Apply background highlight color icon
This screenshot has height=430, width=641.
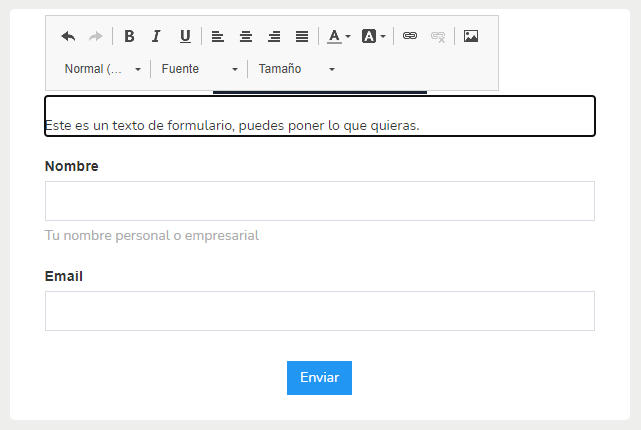[369, 36]
